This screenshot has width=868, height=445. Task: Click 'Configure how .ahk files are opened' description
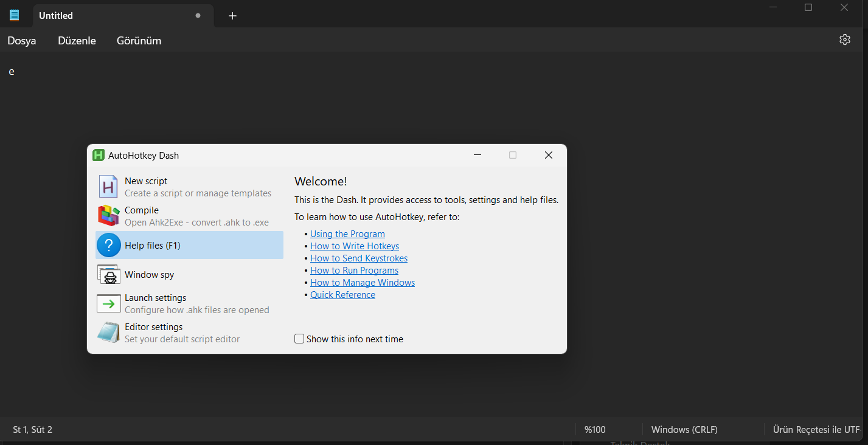coord(197,310)
